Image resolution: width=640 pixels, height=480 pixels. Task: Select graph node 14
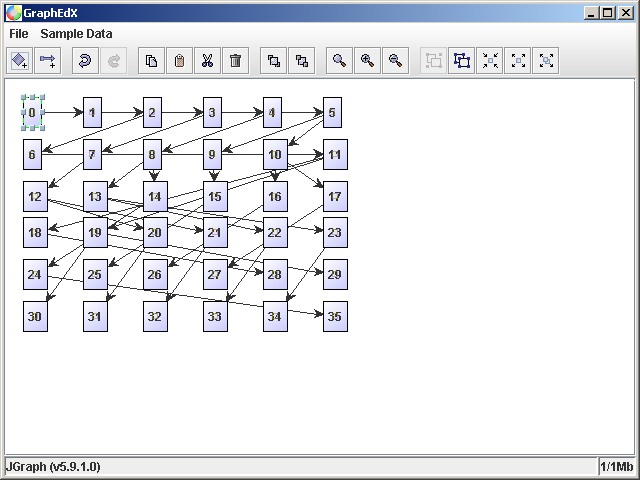155,197
